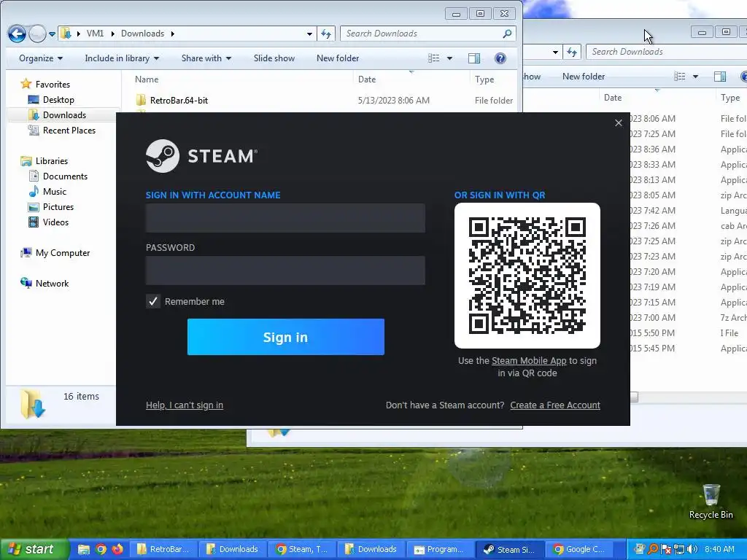This screenshot has height=560, width=747.
Task: Open Help icon in front Explorer window
Action: [x=500, y=58]
